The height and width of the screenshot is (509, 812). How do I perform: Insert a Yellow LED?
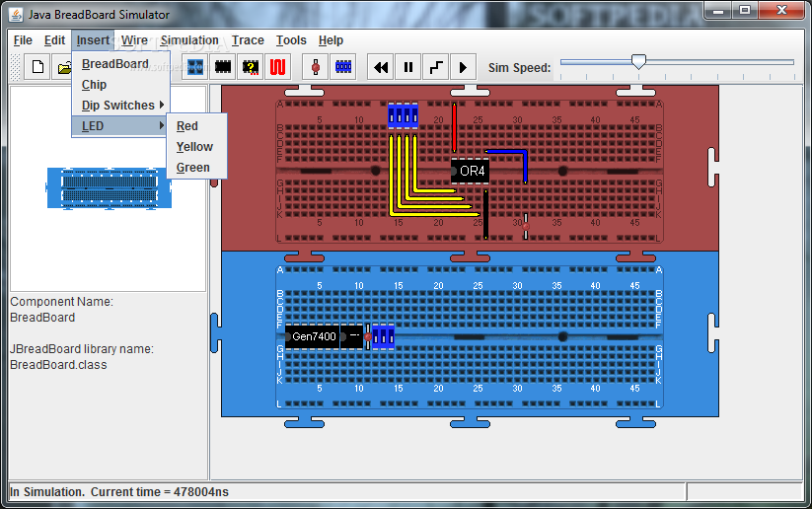tap(196, 147)
